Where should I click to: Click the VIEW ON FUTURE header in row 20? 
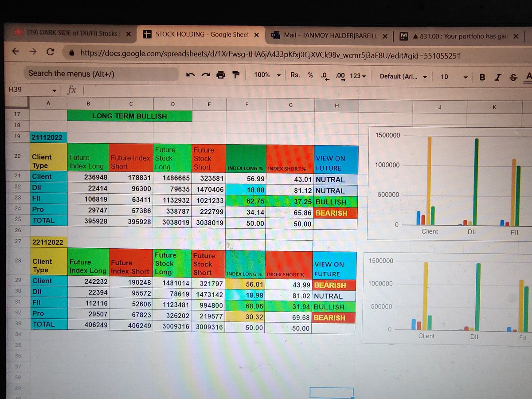336,159
